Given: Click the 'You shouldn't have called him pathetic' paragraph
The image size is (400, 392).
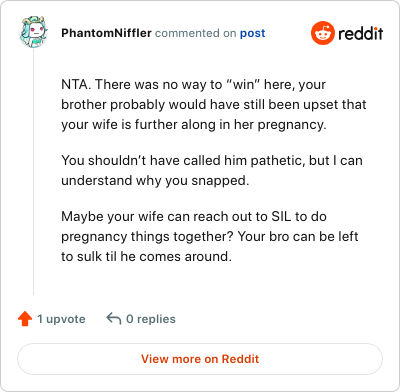Looking at the screenshot, I should [x=212, y=170].
